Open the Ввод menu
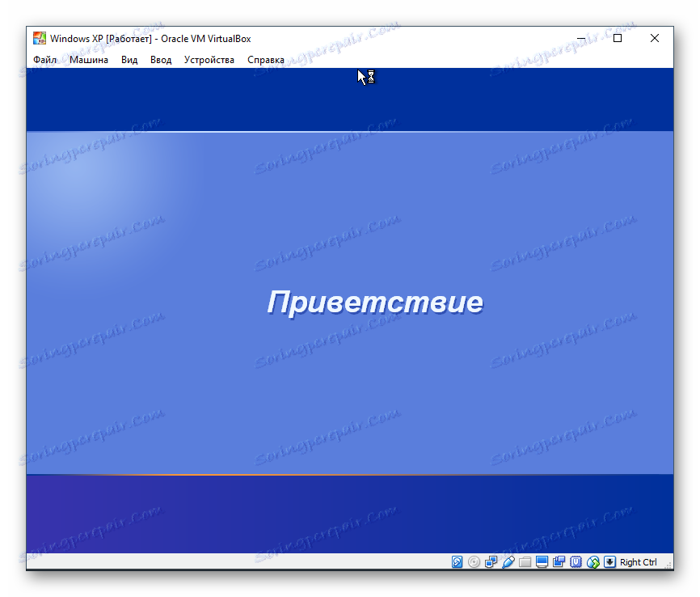Viewport: 700px width, 597px height. pyautogui.click(x=161, y=60)
